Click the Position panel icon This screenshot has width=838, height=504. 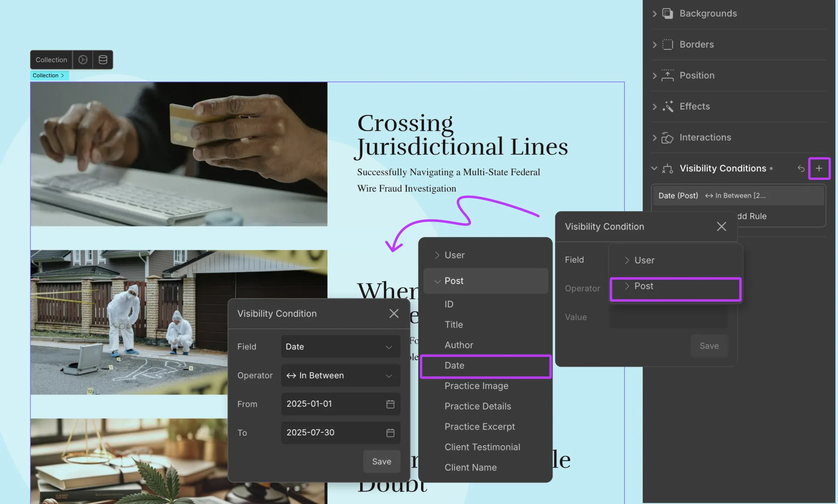pos(668,75)
